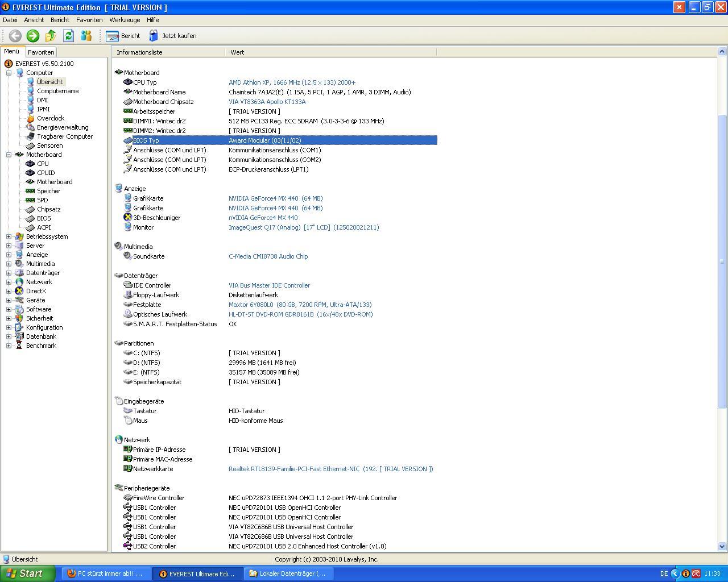Collapse the Motherboard tree node

click(9, 155)
